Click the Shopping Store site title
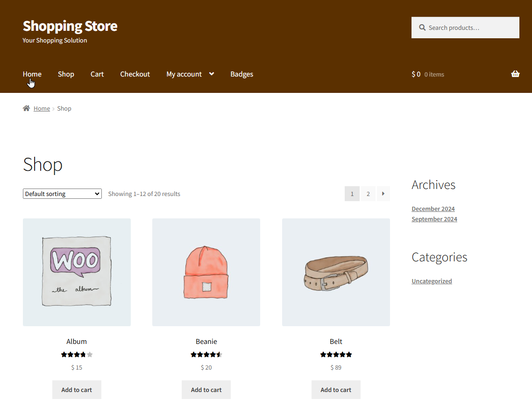Screen dimensions: 532x406 pos(70,26)
